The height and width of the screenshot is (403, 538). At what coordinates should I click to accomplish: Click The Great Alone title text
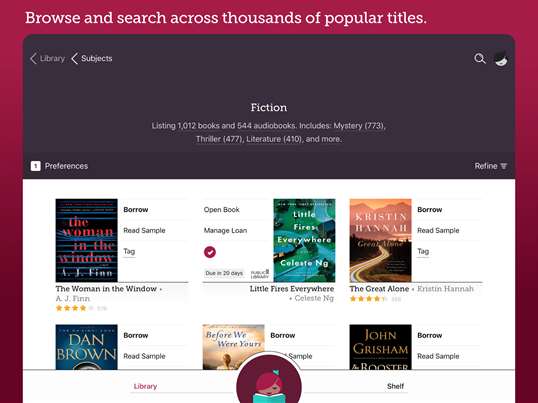(x=379, y=289)
